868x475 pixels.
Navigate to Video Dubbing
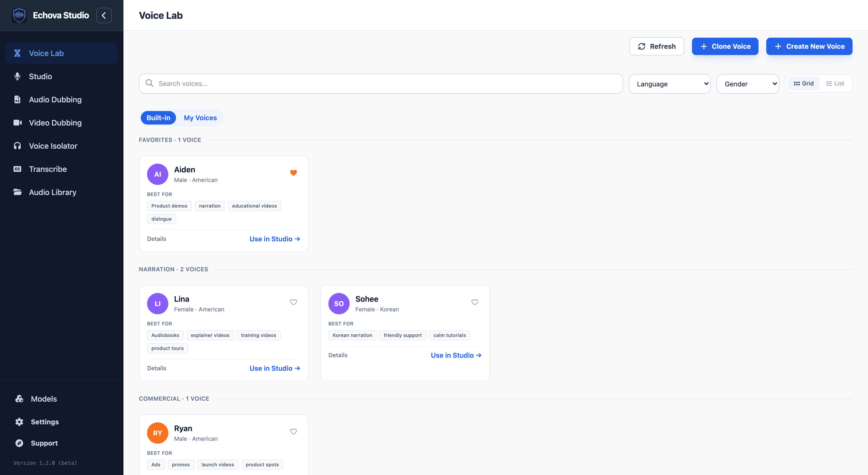coord(62,123)
